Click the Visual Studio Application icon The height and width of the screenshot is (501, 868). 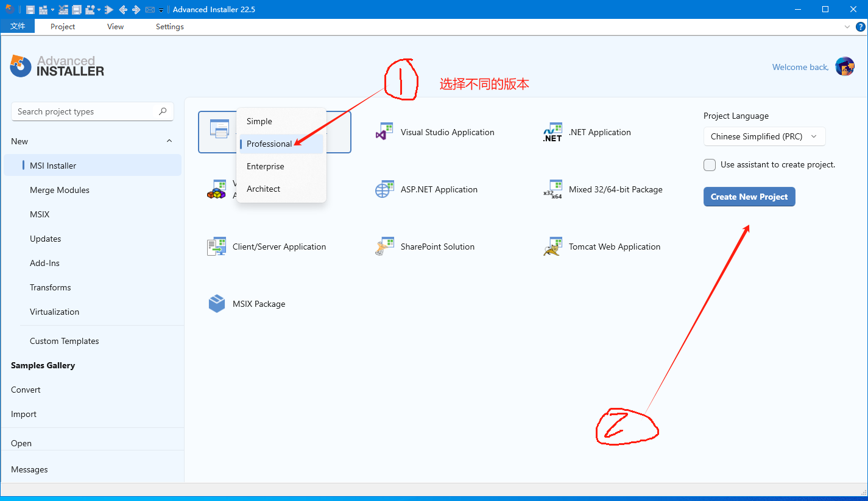pos(385,131)
